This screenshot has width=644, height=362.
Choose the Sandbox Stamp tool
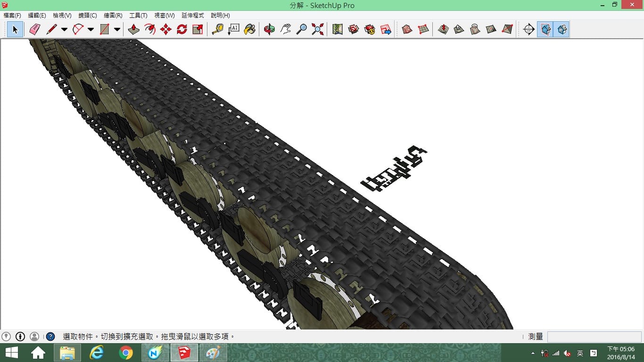[x=459, y=29]
